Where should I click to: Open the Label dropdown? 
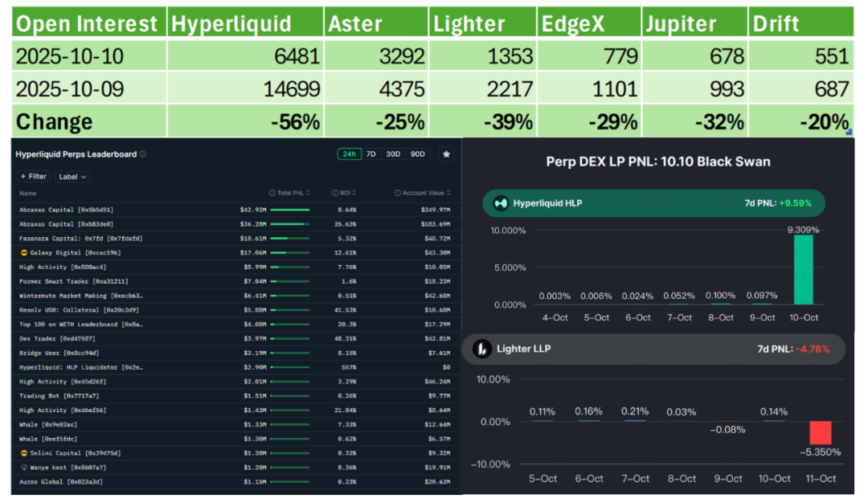click(x=72, y=177)
